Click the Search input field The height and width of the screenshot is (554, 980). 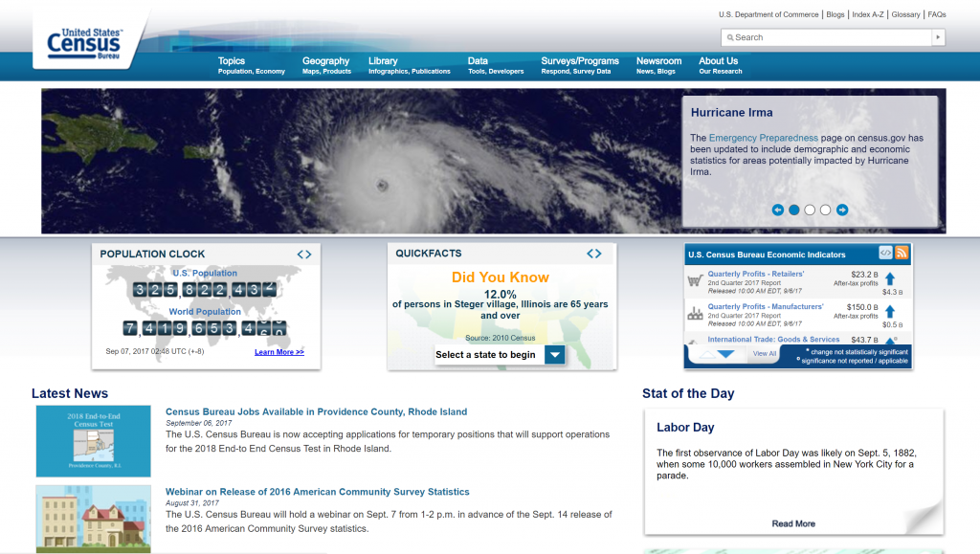[828, 37]
